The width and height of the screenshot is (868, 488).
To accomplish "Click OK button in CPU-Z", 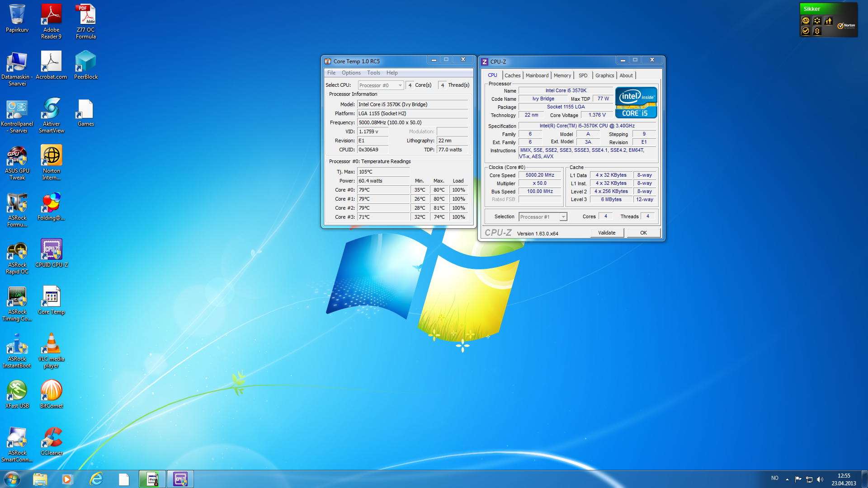I will tap(643, 233).
